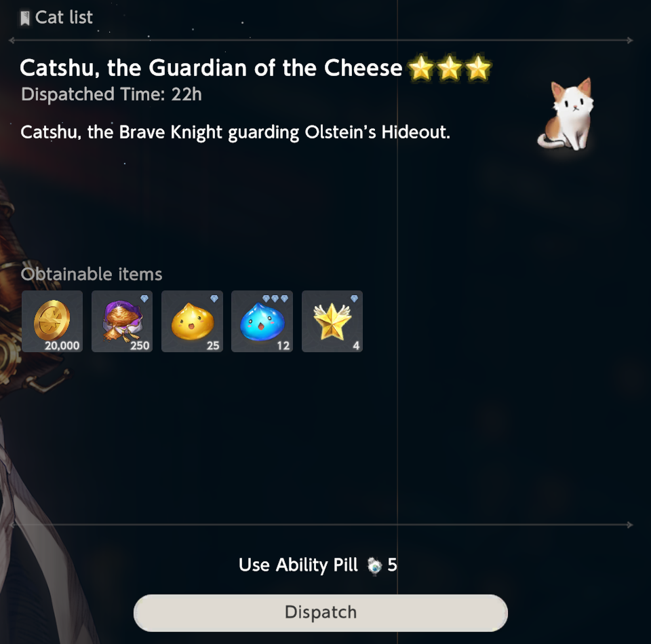This screenshot has height=644, width=651.
Task: Open the Cat list bookmark icon
Action: click(x=25, y=18)
